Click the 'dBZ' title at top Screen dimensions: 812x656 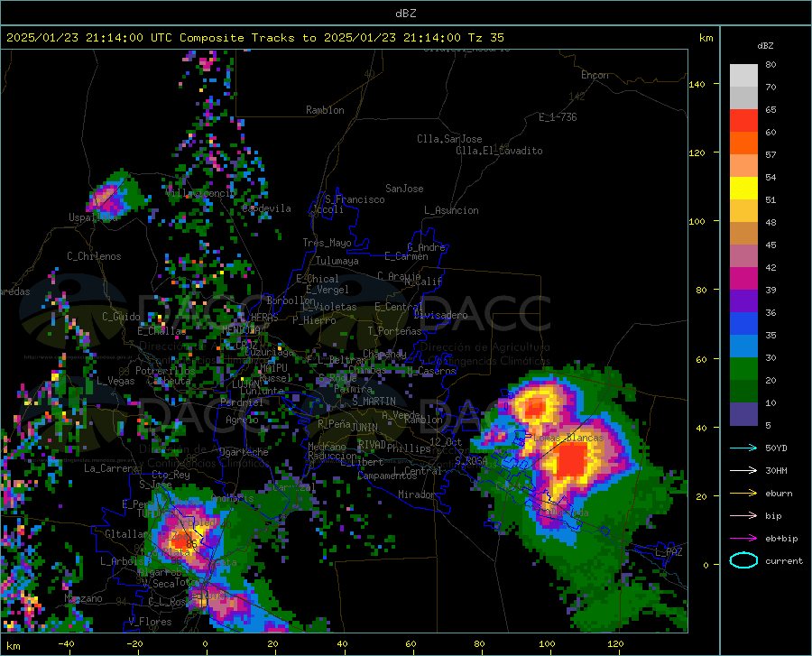pyautogui.click(x=405, y=14)
